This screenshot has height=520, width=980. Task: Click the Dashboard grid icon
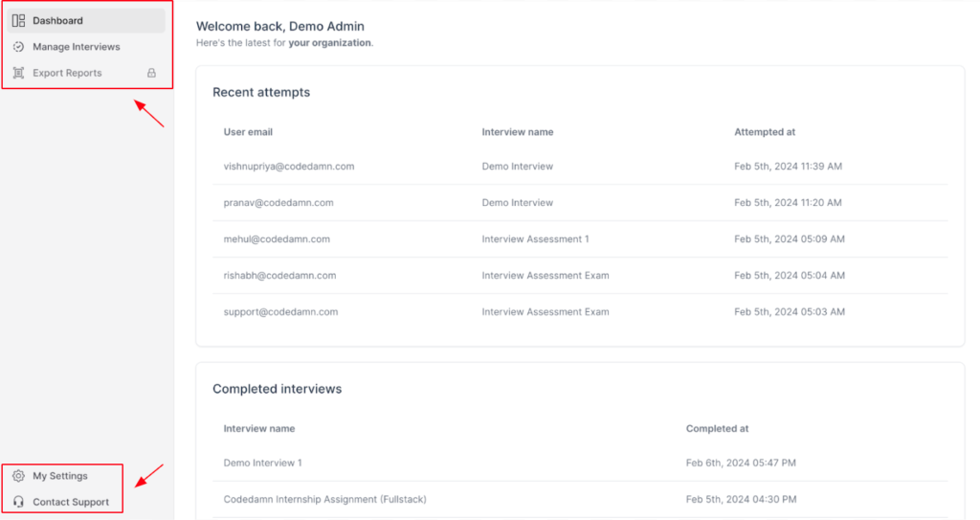[x=19, y=21]
